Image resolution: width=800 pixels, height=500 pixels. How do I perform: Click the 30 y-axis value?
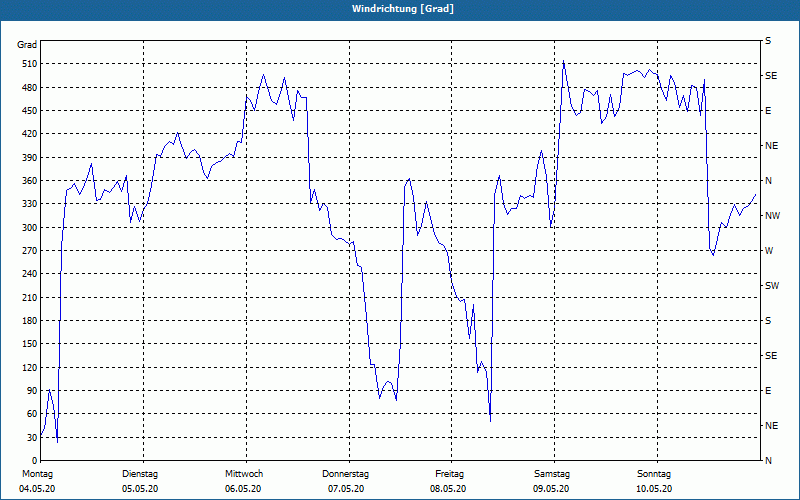coord(32,437)
